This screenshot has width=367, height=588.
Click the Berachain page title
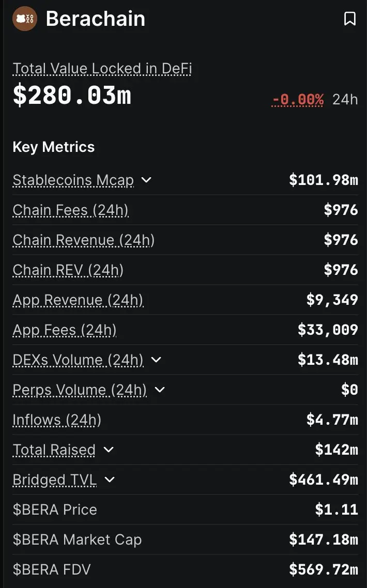96,19
